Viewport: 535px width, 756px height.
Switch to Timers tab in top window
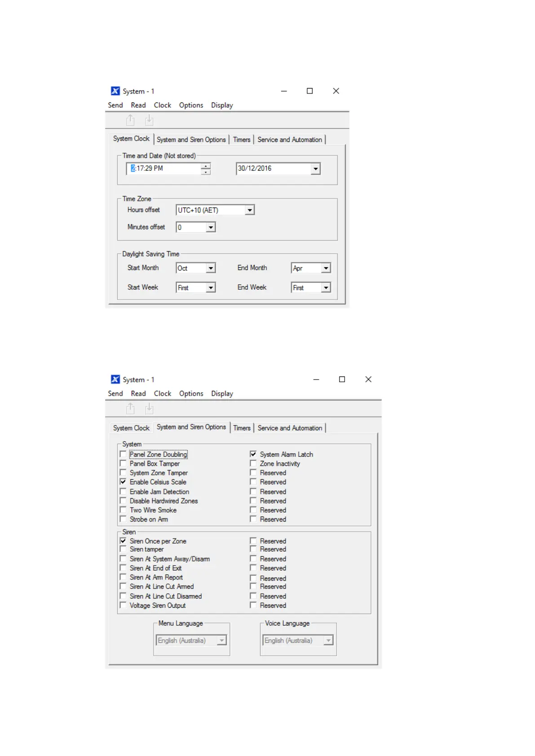click(242, 140)
